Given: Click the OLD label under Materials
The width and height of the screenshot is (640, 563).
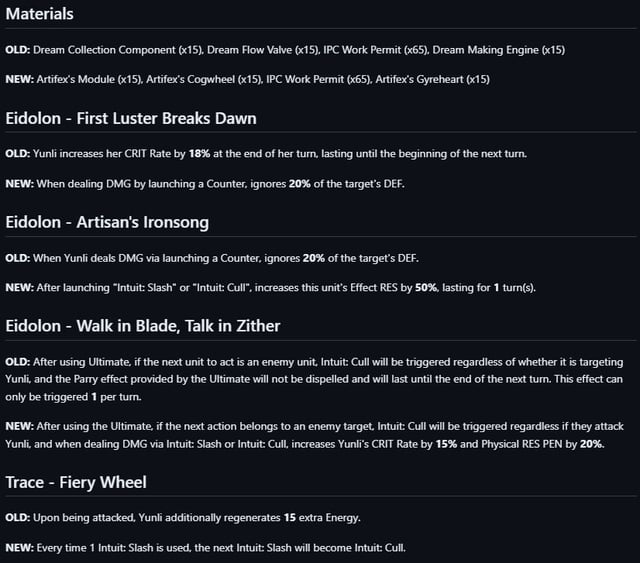Looking at the screenshot, I should coord(18,50).
